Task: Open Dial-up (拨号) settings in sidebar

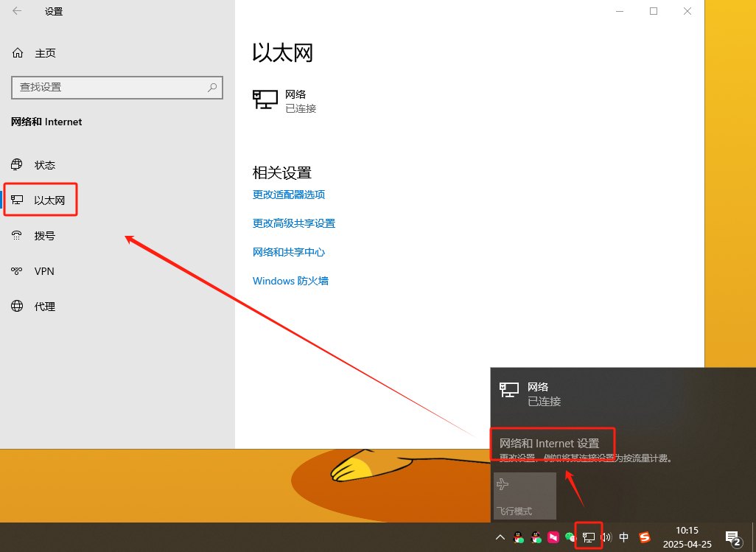Action: pos(43,235)
